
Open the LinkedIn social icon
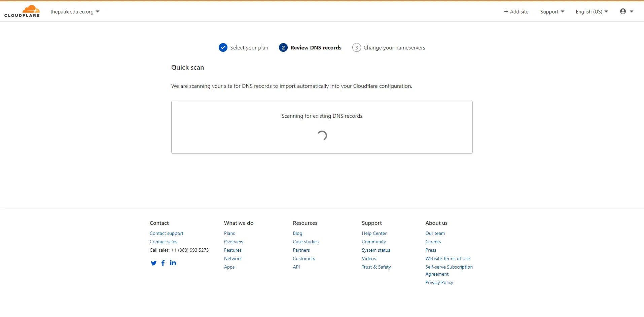(x=173, y=263)
